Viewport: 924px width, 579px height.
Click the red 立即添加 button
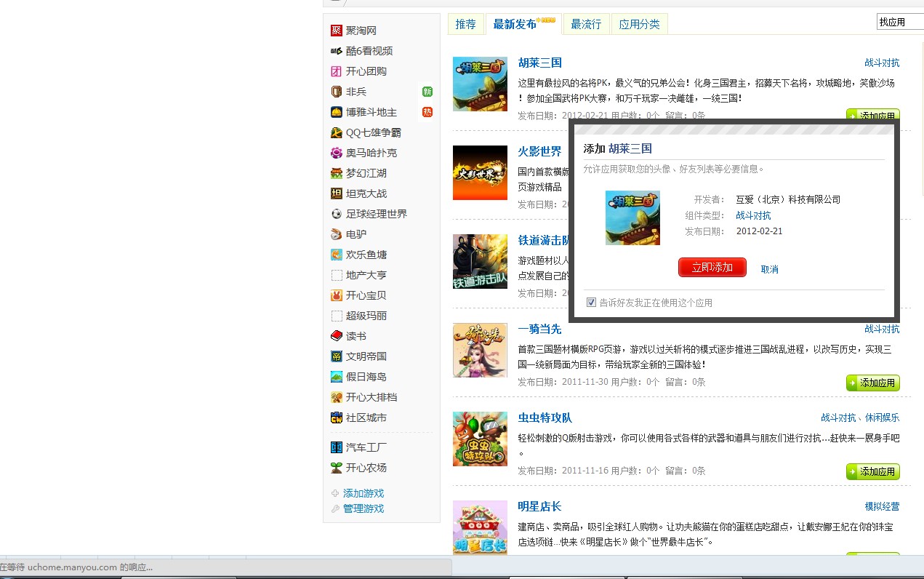712,268
